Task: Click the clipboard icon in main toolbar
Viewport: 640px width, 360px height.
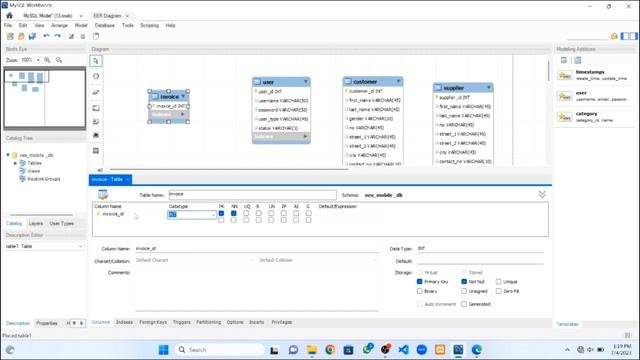Action: coord(96,36)
